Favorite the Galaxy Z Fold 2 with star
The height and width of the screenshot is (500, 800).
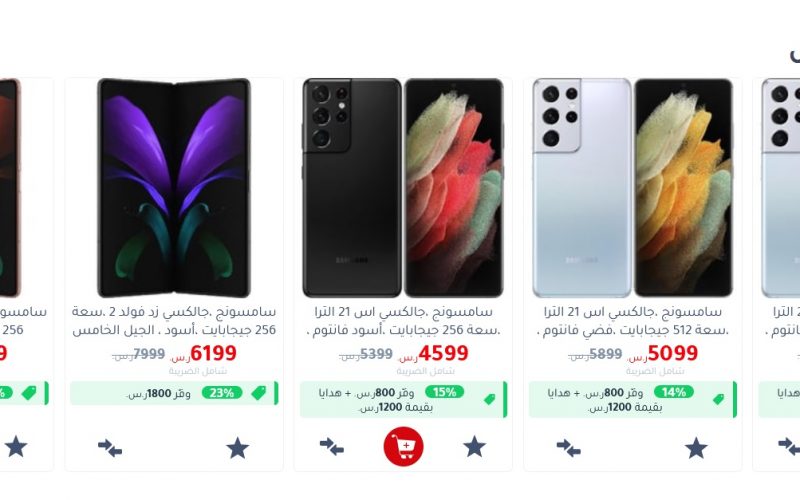pos(238,448)
